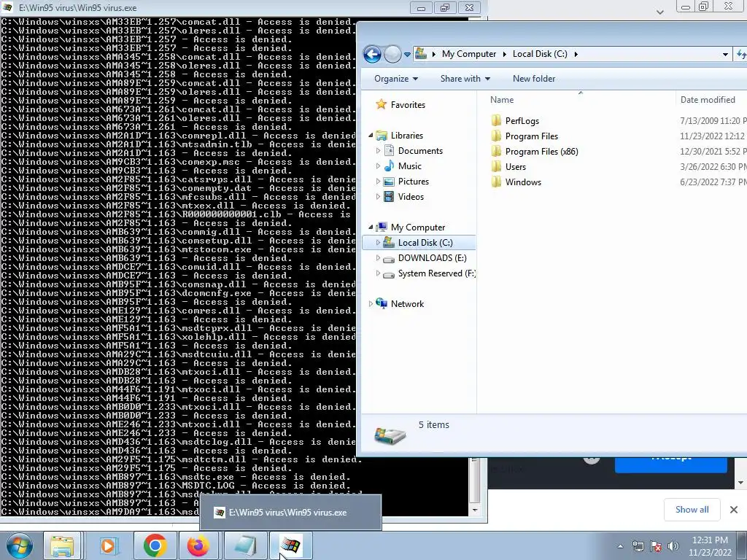This screenshot has width=747, height=560.
Task: Click the notepad-like taskbar app icon
Action: click(x=245, y=545)
